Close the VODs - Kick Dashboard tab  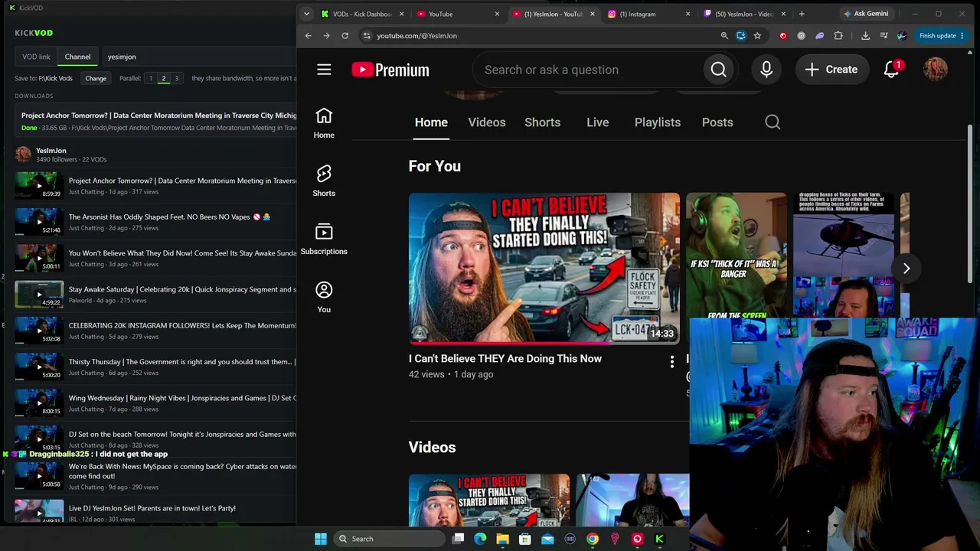[401, 14]
